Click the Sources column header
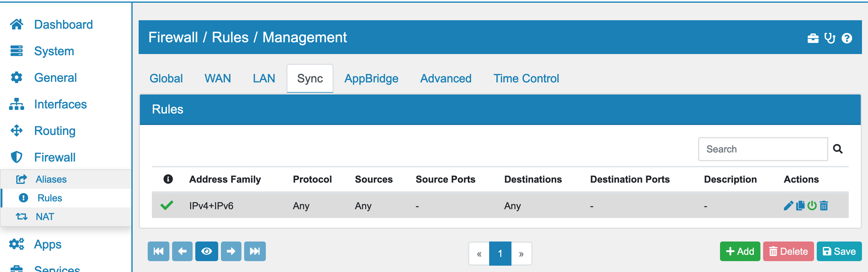 coord(373,180)
